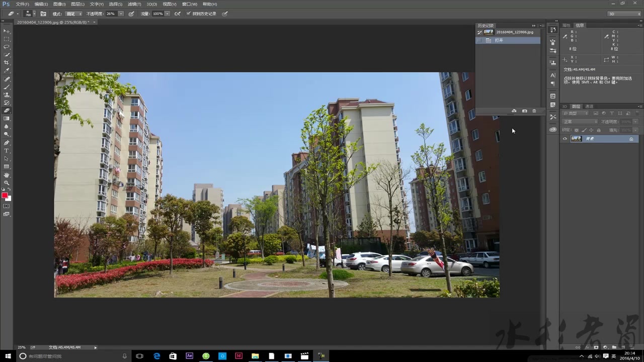Select the Path Selection tool
Viewport: 644px width, 362px height.
[7, 159]
